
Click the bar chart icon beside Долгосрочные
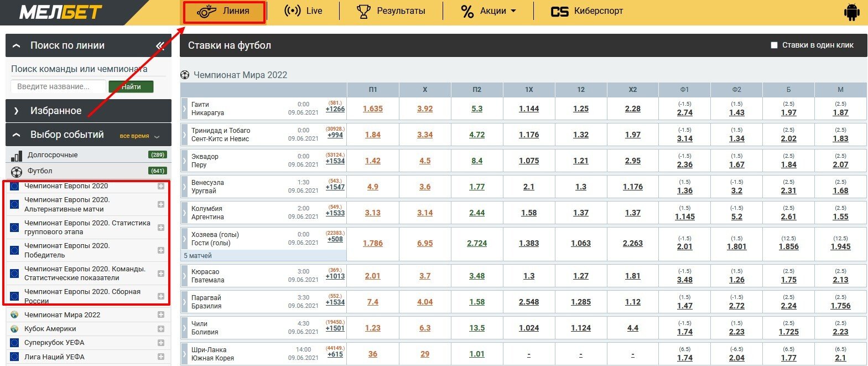tap(17, 156)
